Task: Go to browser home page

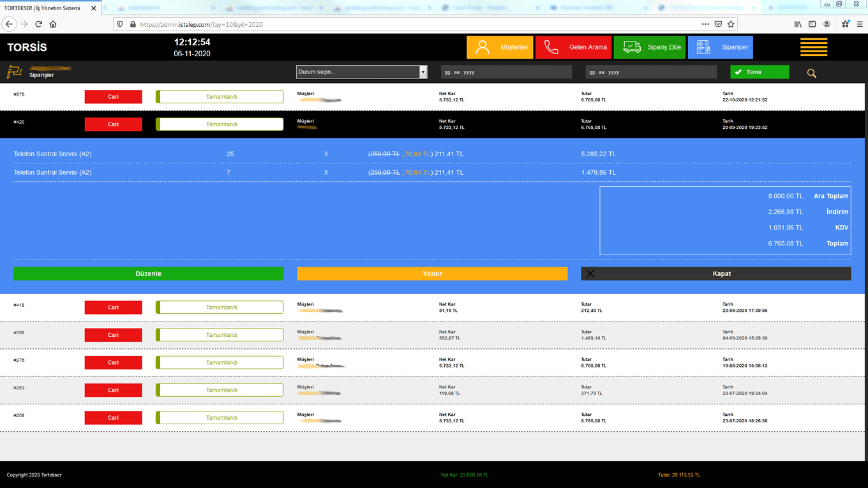Action: click(53, 24)
